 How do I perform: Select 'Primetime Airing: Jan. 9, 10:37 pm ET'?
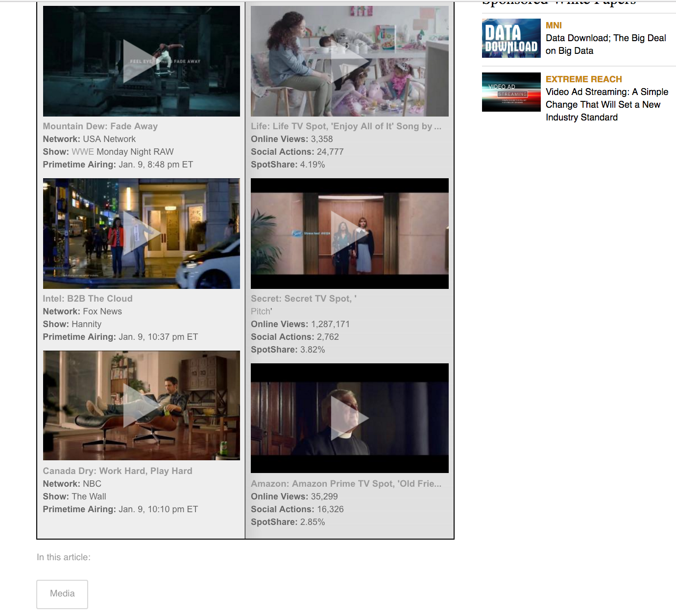pos(121,337)
